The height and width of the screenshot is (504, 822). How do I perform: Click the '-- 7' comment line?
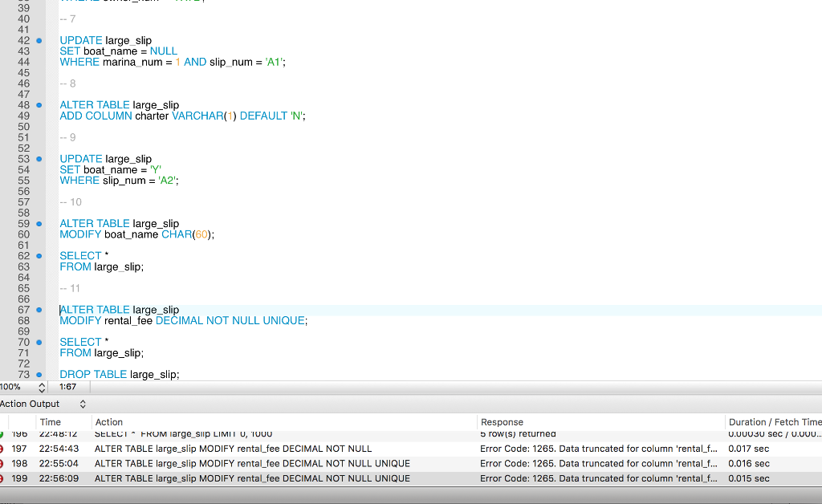(x=67, y=19)
